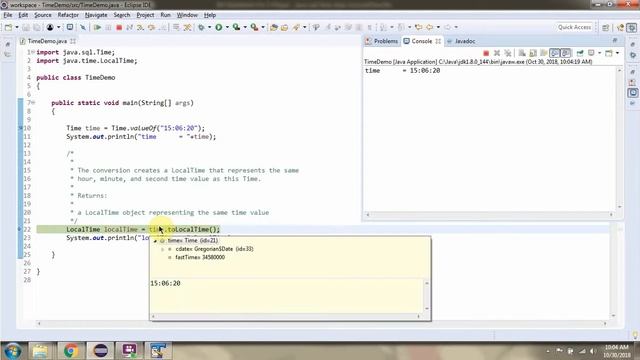Expand the cdate Gregorian$Date node

click(163, 249)
